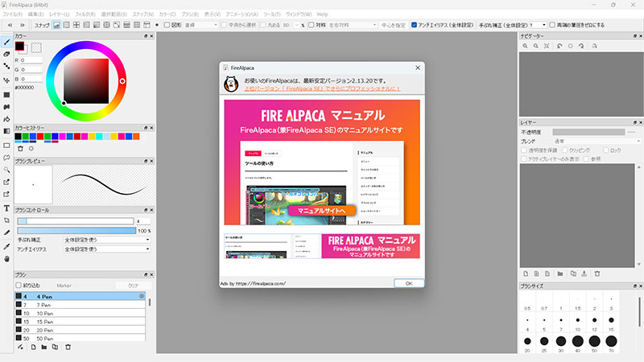
Task: Open the 手ぶれ補正 dropdown in Brush Control
Action: (x=107, y=240)
